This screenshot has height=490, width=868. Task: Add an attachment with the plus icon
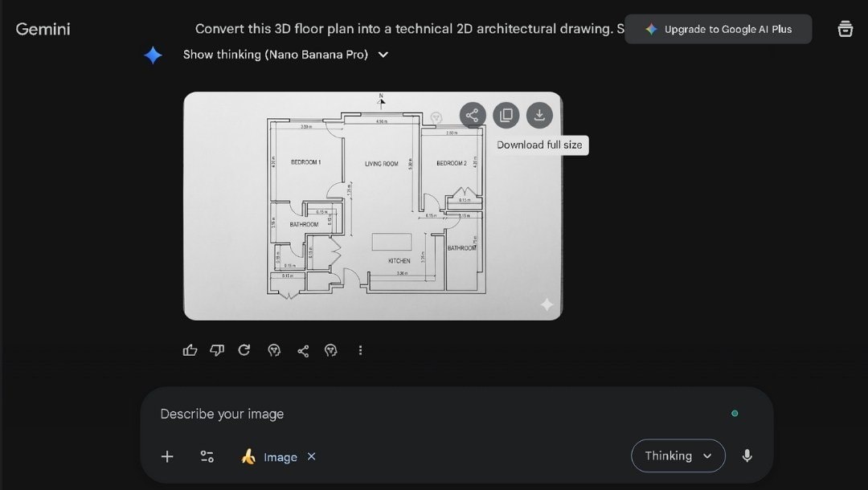pyautogui.click(x=166, y=456)
